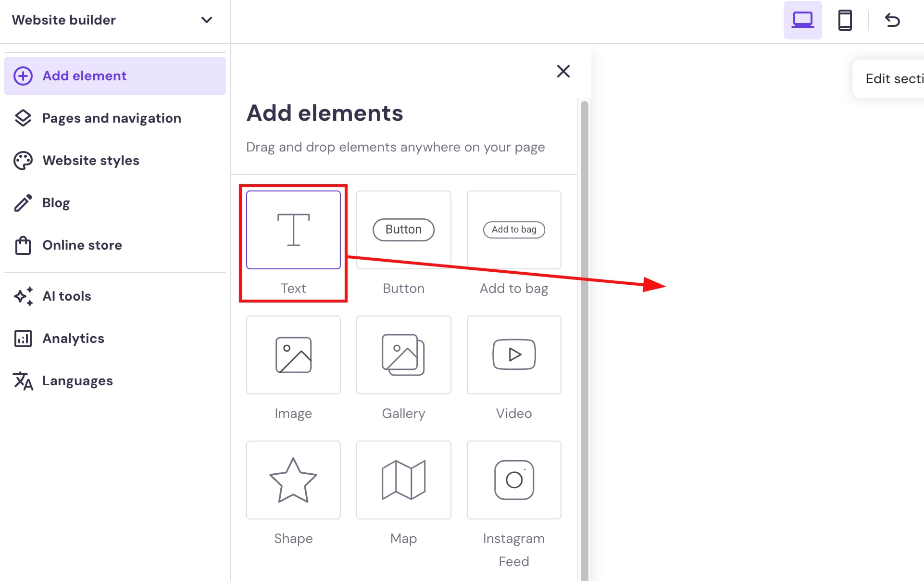The height and width of the screenshot is (581, 924).
Task: Switch to desktop preview mode
Action: tap(802, 20)
